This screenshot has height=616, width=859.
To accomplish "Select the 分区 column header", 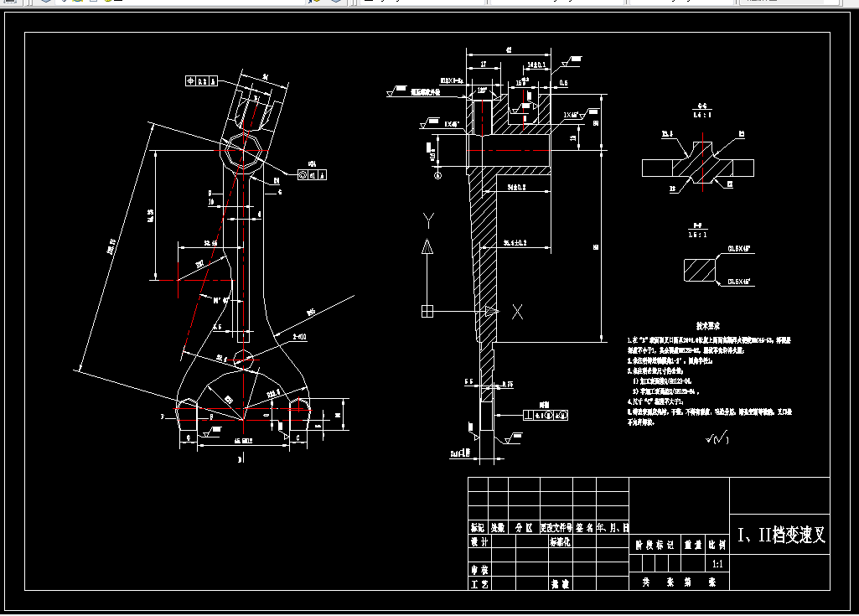I will click(524, 528).
